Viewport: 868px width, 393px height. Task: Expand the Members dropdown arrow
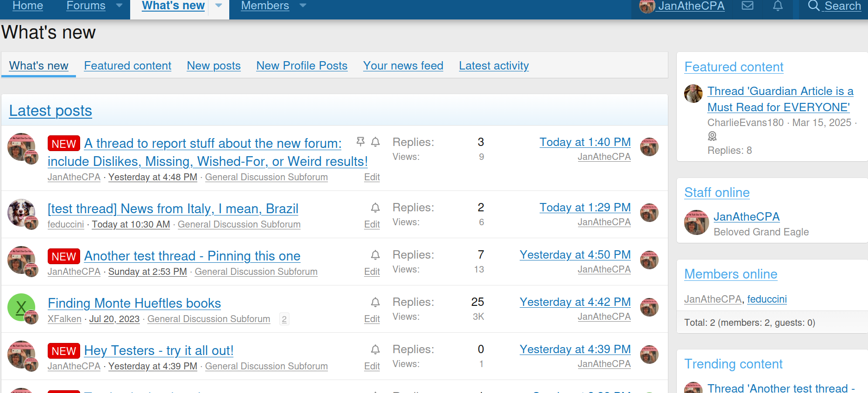(x=302, y=6)
